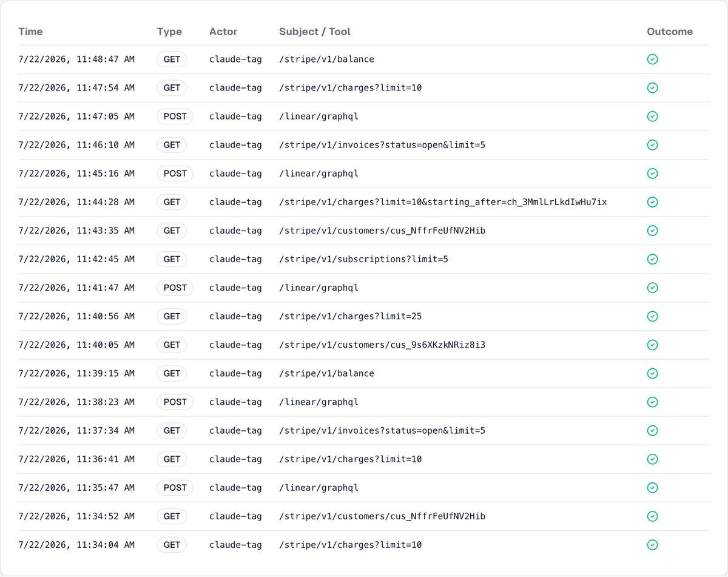
Task: Click the GET badge in the 11:48:47 AM row
Action: click(x=172, y=59)
